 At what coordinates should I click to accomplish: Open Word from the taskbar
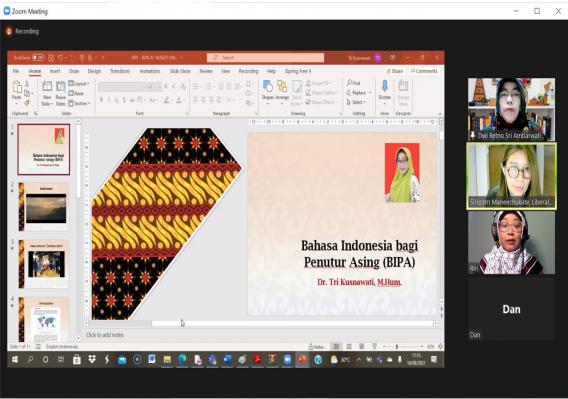point(152,359)
